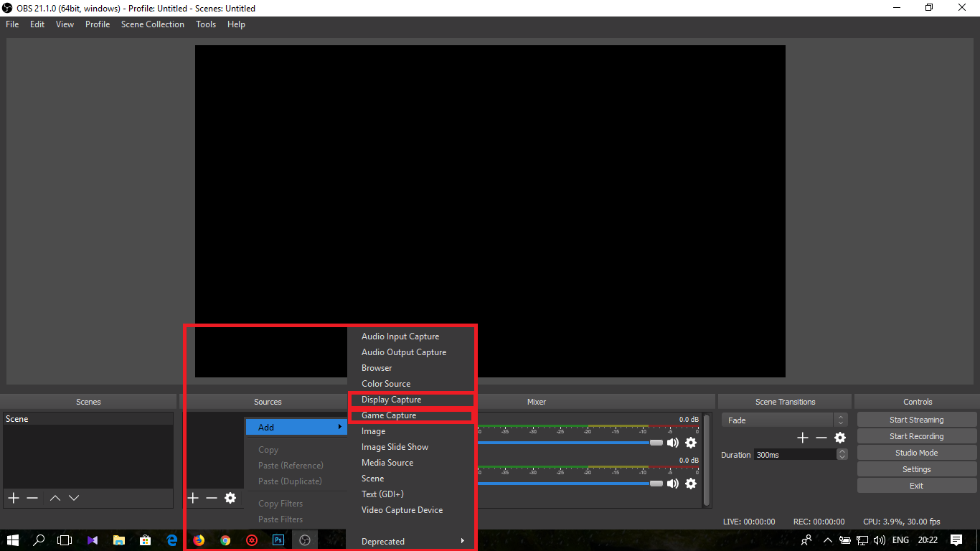Open File Explorer from the taskbar
The width and height of the screenshot is (980, 551).
coord(119,540)
